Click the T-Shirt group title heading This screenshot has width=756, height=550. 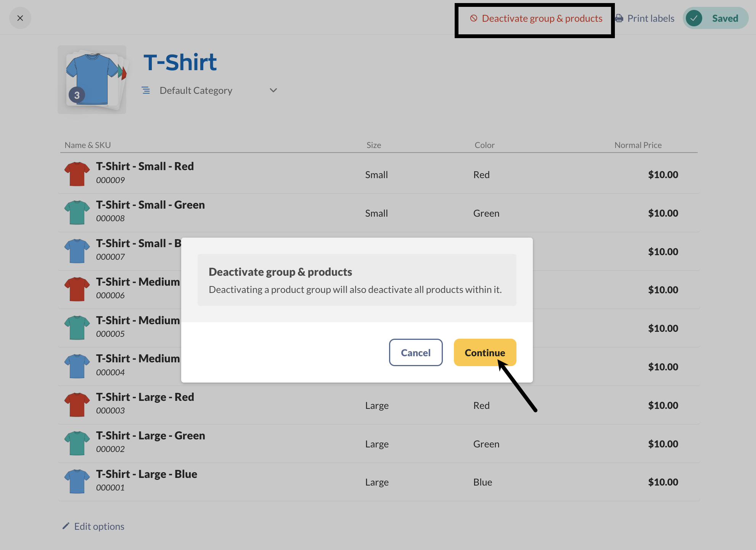point(180,62)
